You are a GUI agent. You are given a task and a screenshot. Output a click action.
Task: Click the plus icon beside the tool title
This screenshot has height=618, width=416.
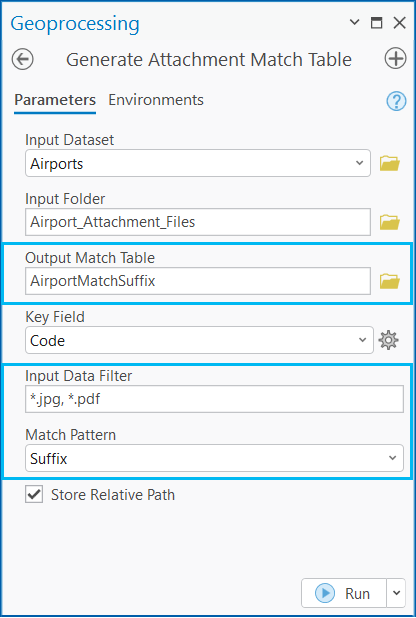pyautogui.click(x=395, y=59)
